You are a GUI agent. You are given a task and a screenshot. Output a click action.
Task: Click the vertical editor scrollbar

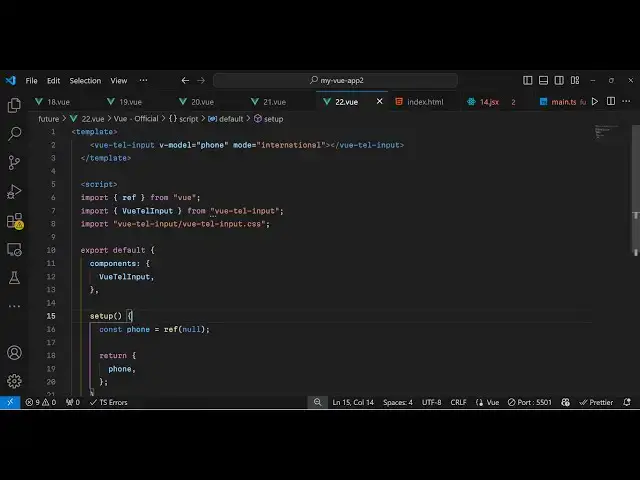coord(636,189)
